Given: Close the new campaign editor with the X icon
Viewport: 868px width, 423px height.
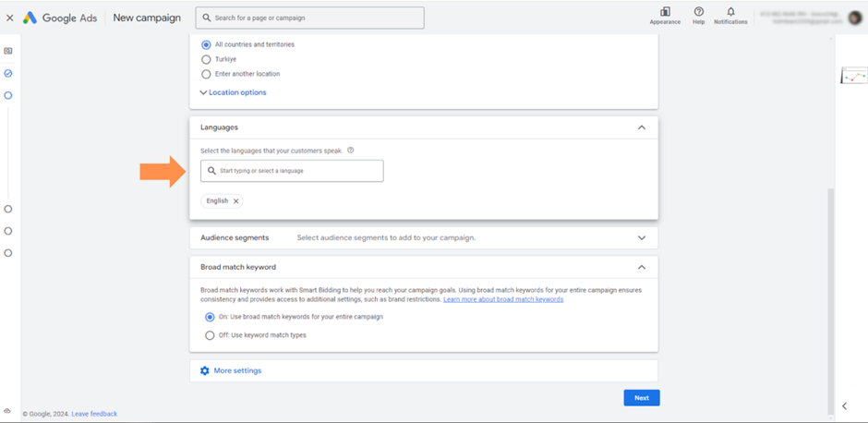Looking at the screenshot, I should coord(9,18).
